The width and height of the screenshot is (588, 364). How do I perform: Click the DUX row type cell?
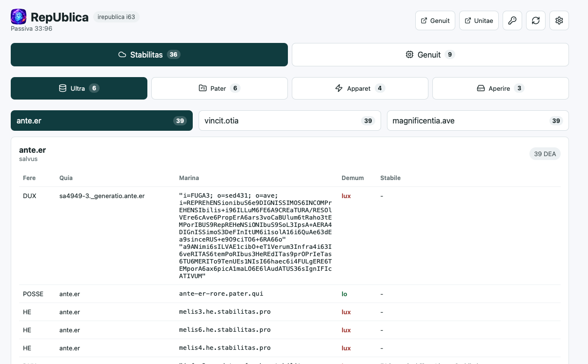point(30,196)
